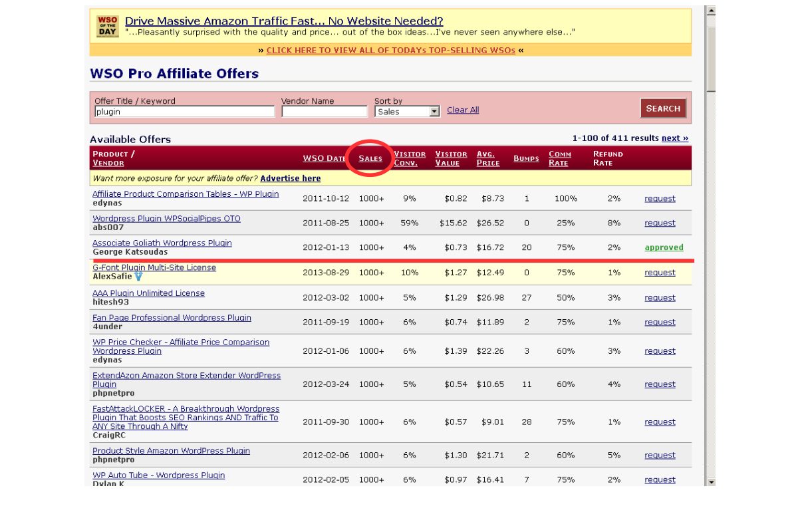This screenshot has width=798, height=532.
Task: Go to next results page
Action: [x=674, y=138]
